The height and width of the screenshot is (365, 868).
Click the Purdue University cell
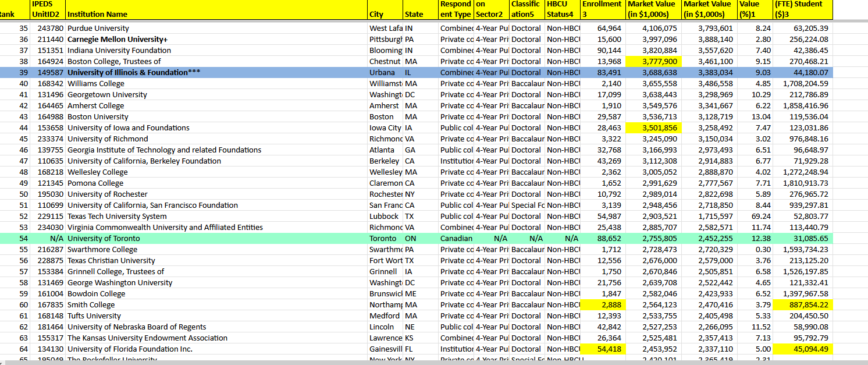point(216,28)
